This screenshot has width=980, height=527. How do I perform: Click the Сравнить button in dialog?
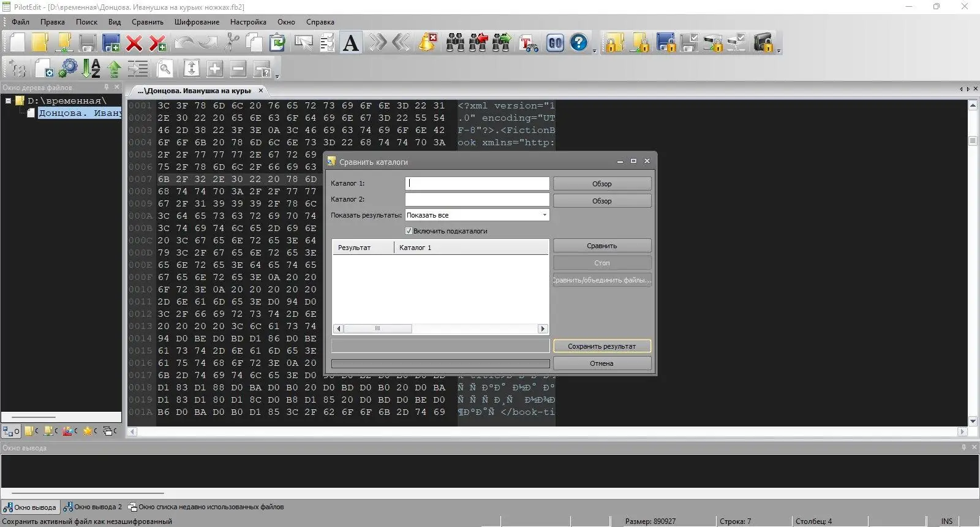(602, 246)
